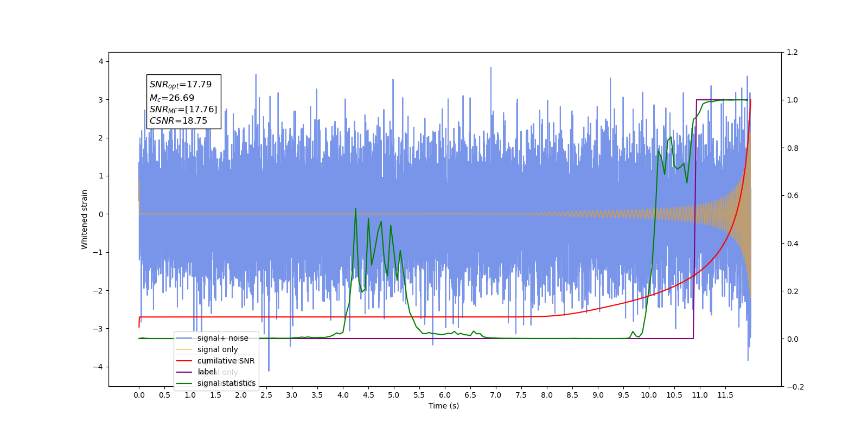Viewport: 868px width, 434px height.
Task: Click the 1.2 tick on the right axis
Action: click(792, 53)
